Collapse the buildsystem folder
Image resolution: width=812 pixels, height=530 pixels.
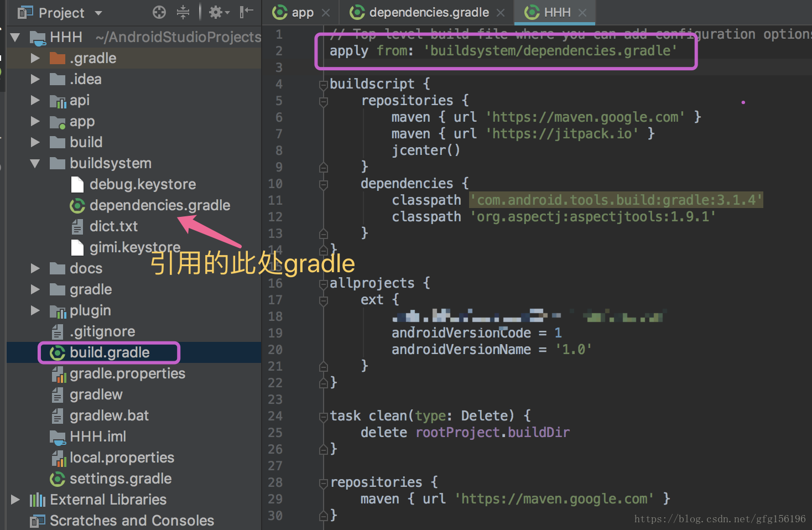click(x=35, y=163)
